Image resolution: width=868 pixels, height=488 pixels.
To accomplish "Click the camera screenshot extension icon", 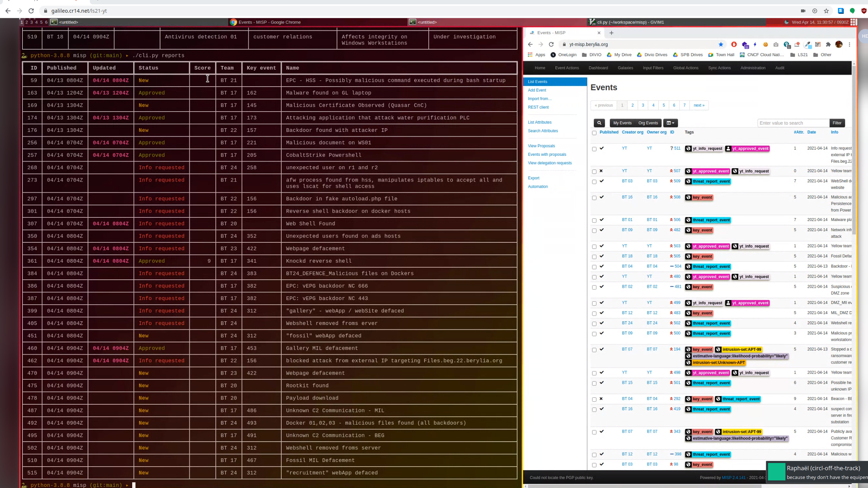I will [x=776, y=45].
